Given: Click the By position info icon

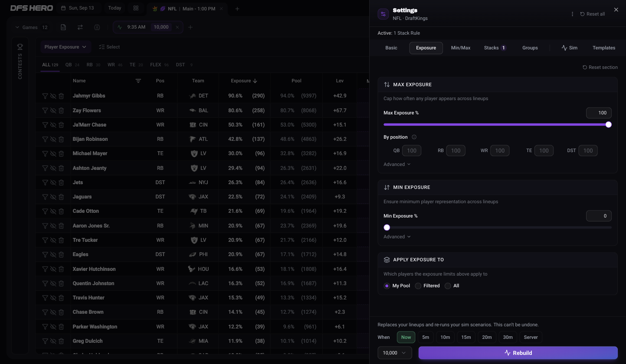Looking at the screenshot, I should 414,137.
